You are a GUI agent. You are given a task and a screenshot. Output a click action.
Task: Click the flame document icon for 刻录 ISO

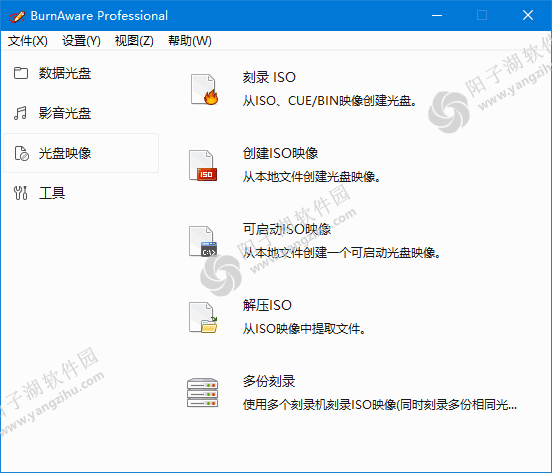[204, 89]
